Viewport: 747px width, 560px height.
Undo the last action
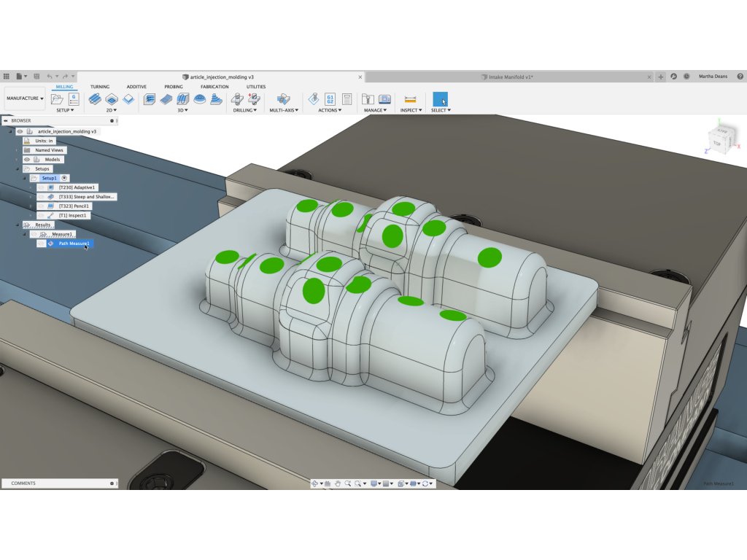[50, 76]
